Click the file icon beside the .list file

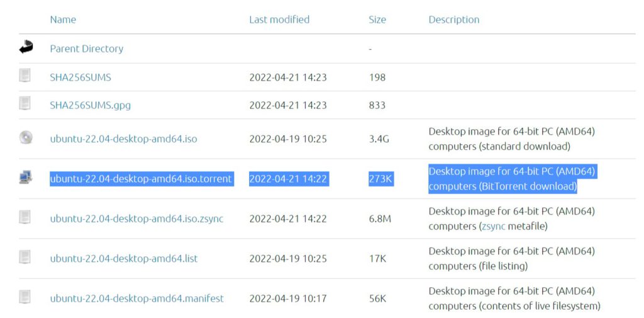25,257
